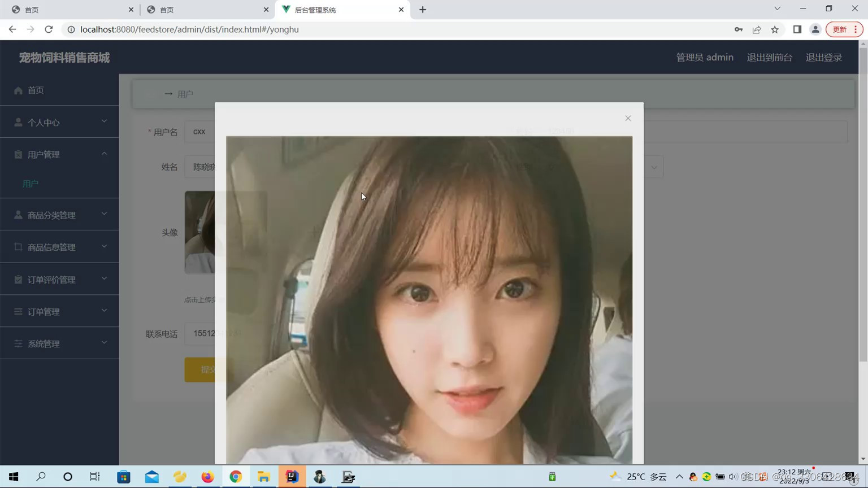Screen dimensions: 868x488
Task: Show hidden system tray icons
Action: (x=679, y=477)
